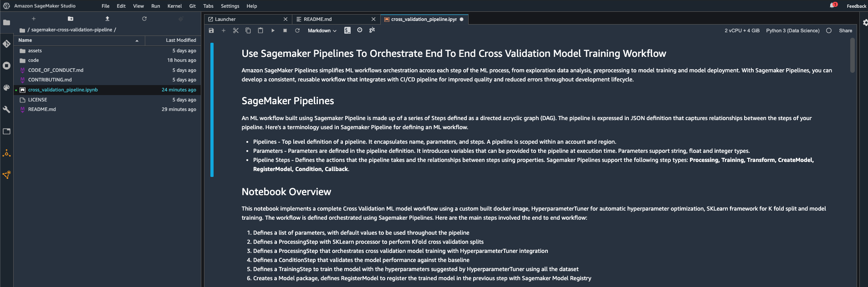Viewport: 868px width, 287px height.
Task: Refresh the file list
Action: (x=144, y=19)
